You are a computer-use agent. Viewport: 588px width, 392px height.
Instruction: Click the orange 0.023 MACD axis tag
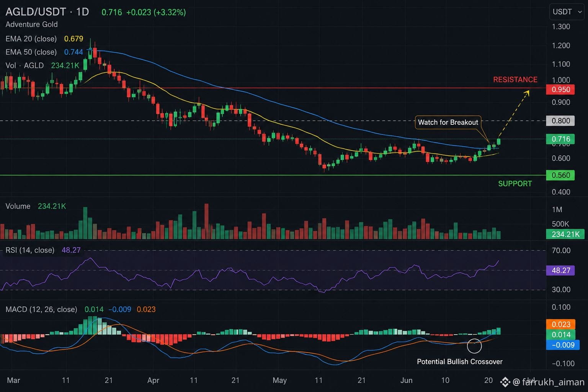[560, 325]
